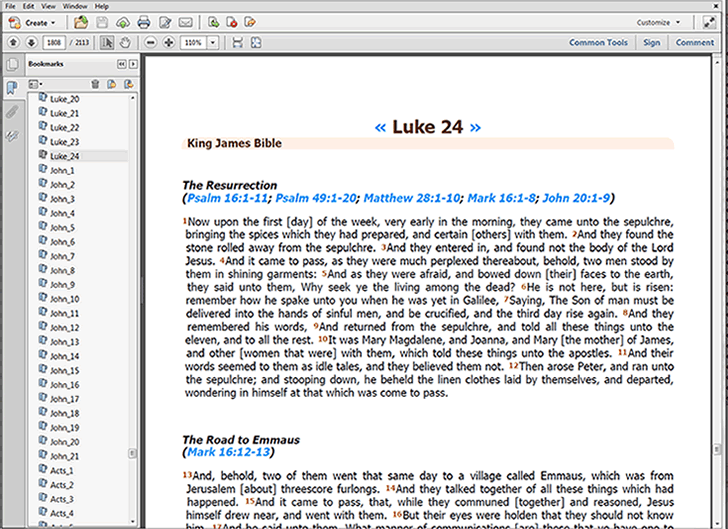Go to previous chapter « link

click(x=380, y=127)
